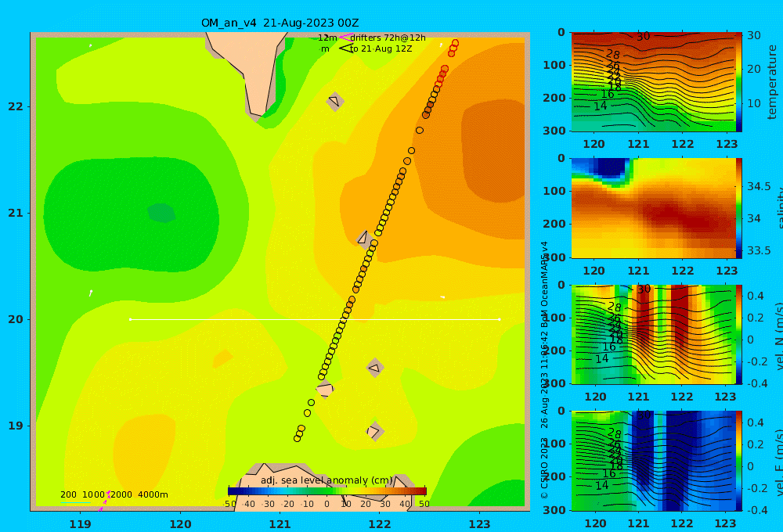Click the salinity colorbar

click(x=739, y=208)
